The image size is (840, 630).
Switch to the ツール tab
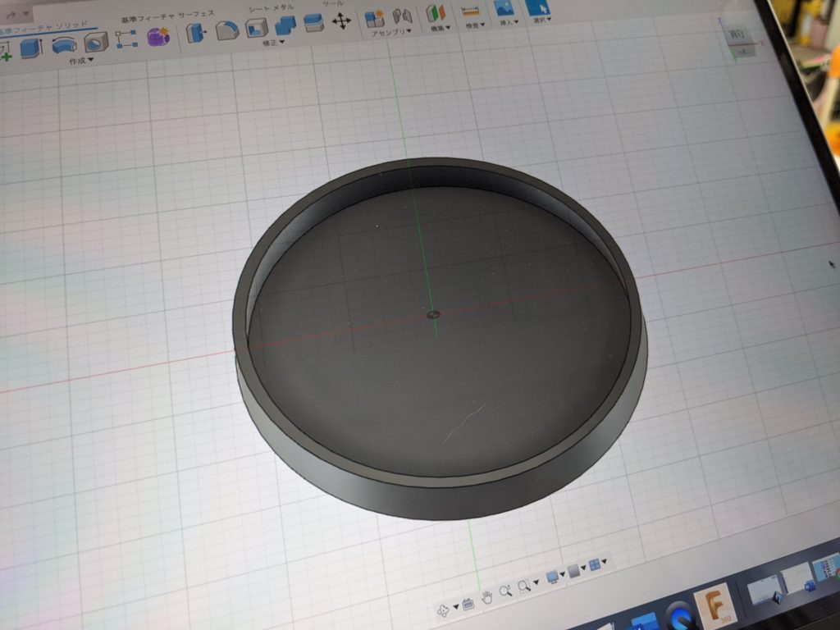tap(333, 3)
